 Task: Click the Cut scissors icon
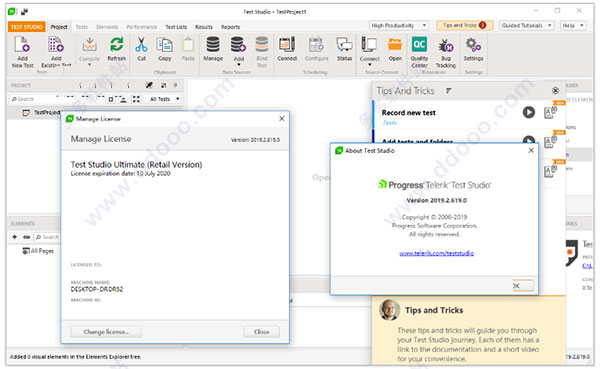[x=141, y=45]
